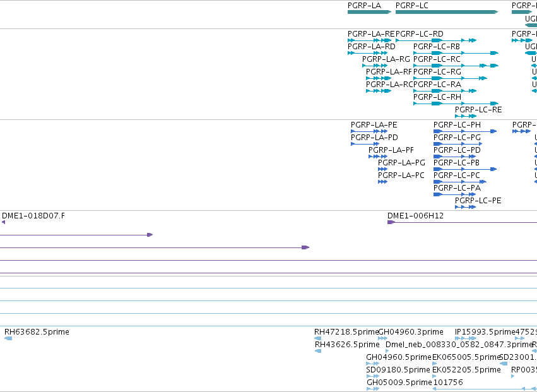Viewport: 537px width, 392px height.
Task: Select Dmel_neb_008330_0582_0847.3prime feature
Action: (x=387, y=351)
